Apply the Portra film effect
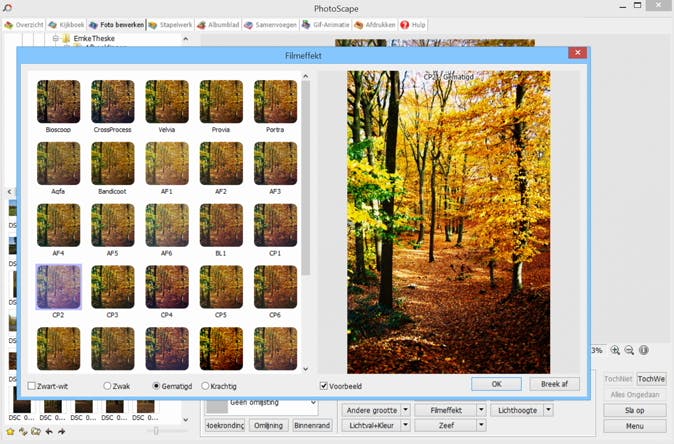Image resolution: width=674 pixels, height=444 pixels. (275, 102)
